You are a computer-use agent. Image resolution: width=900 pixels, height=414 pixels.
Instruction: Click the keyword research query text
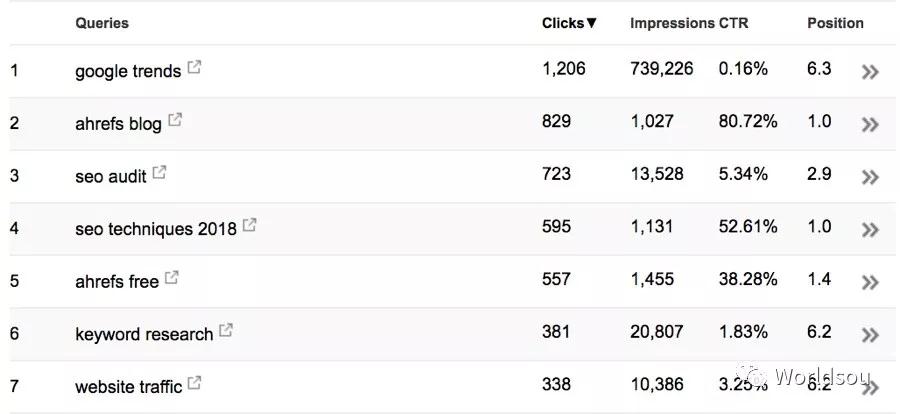(x=144, y=334)
